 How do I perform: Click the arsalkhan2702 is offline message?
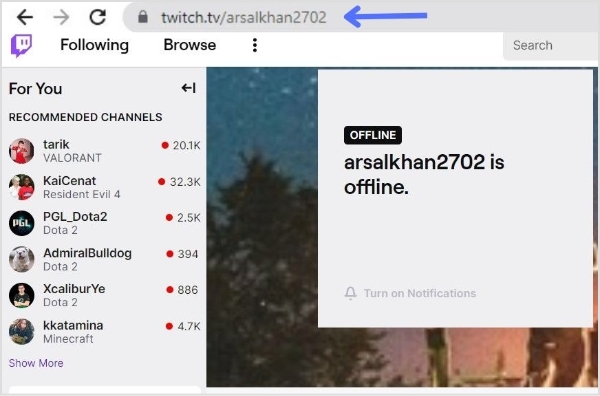pyautogui.click(x=424, y=174)
